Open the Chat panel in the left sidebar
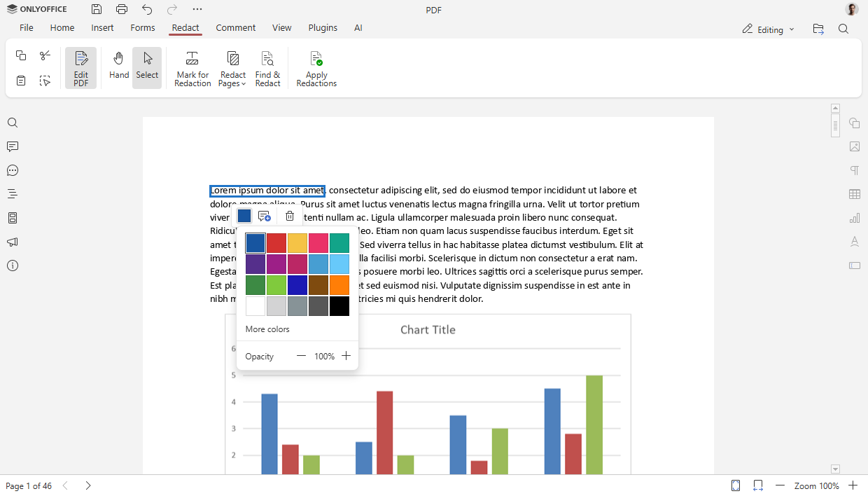The image size is (868, 496). tap(12, 170)
